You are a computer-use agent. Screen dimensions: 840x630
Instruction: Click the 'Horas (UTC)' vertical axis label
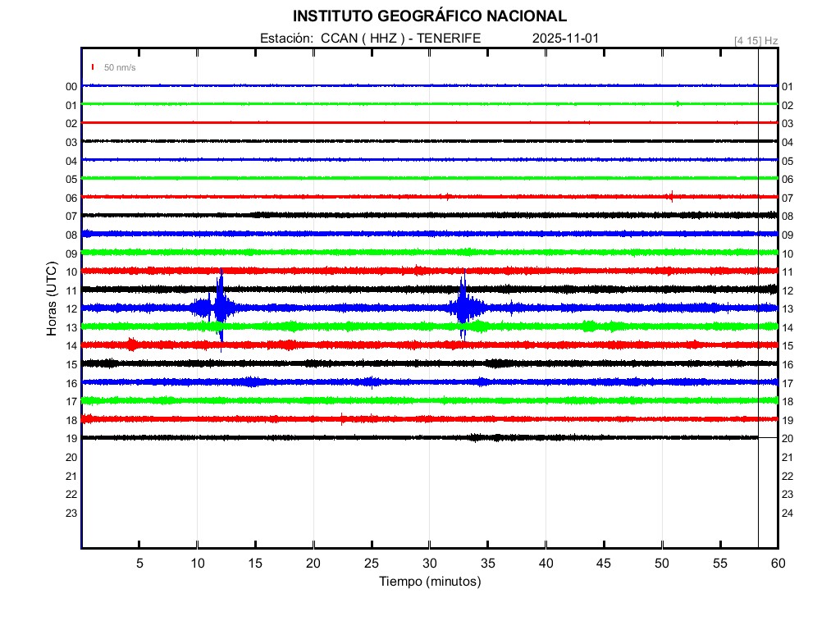(52, 302)
